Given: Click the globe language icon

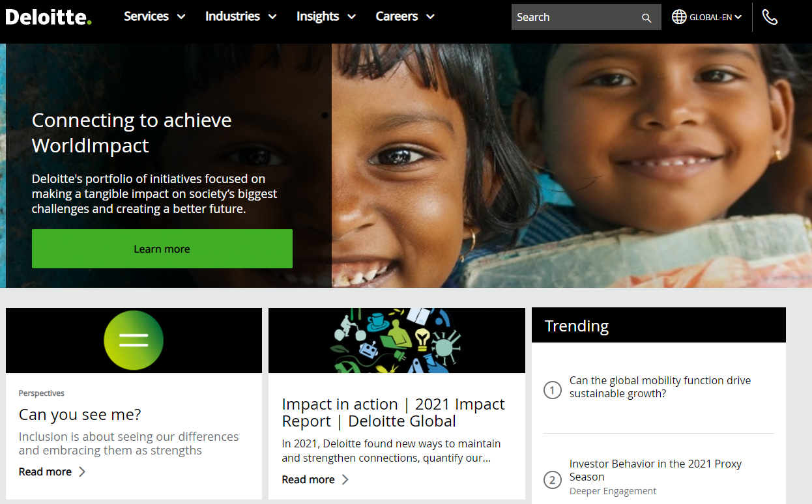Looking at the screenshot, I should [x=679, y=17].
